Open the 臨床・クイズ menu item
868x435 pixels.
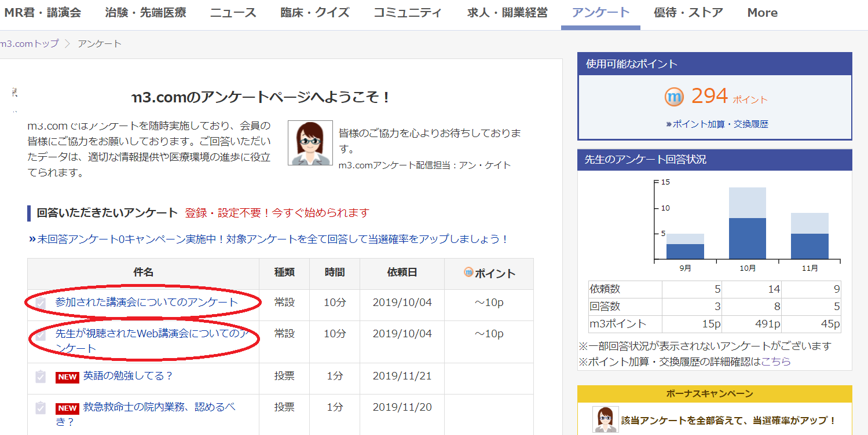coord(315,13)
